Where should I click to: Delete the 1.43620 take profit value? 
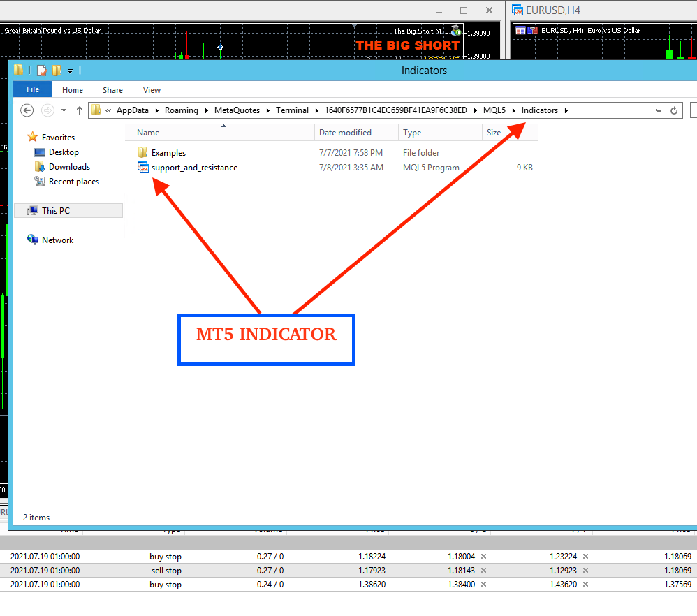coord(585,585)
